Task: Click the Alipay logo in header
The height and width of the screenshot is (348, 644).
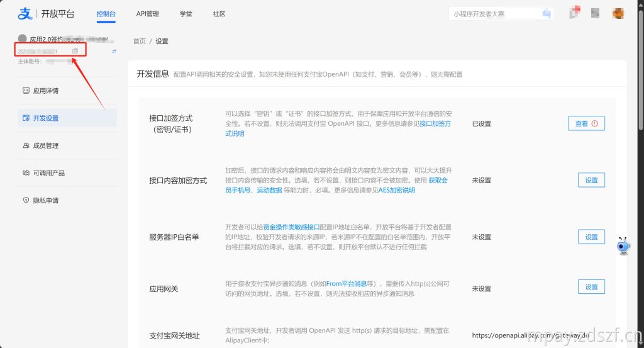Action: tap(25, 13)
